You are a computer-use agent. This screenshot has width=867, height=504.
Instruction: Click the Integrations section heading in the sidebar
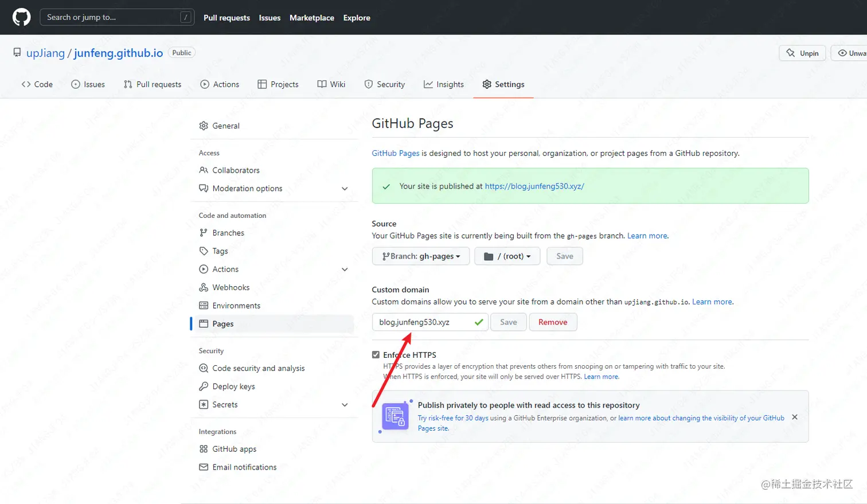217,432
